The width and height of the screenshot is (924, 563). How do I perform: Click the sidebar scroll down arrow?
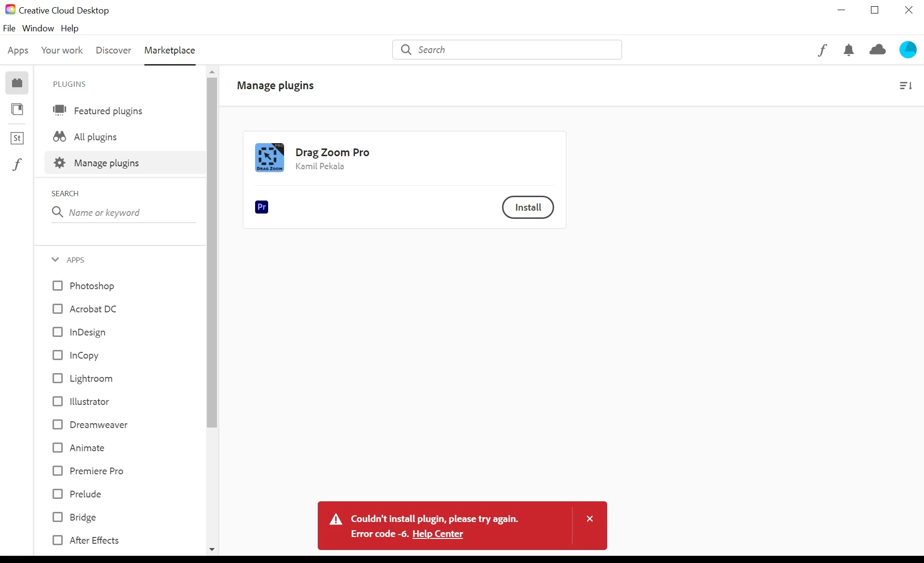[212, 550]
